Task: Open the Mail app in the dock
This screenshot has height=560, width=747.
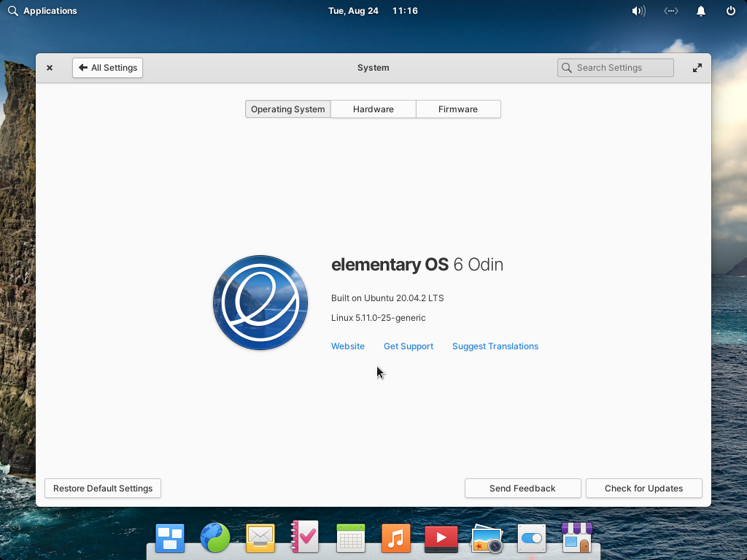Action: coord(260,538)
